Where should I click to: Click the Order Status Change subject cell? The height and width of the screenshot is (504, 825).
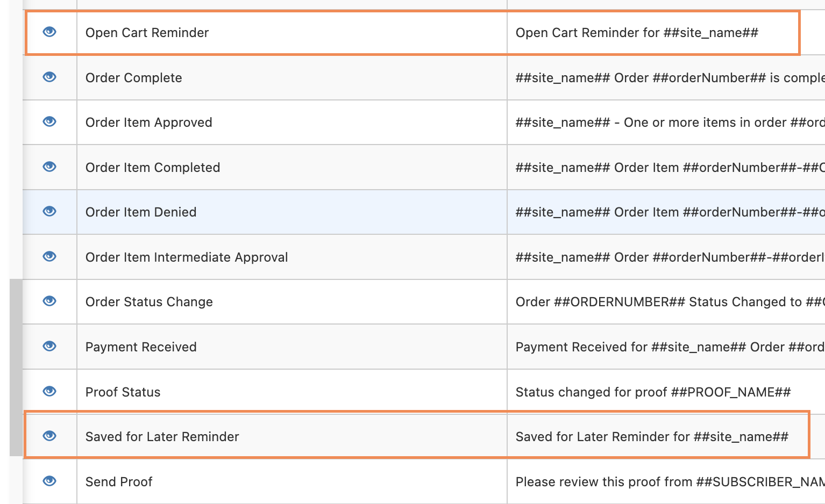coord(666,302)
